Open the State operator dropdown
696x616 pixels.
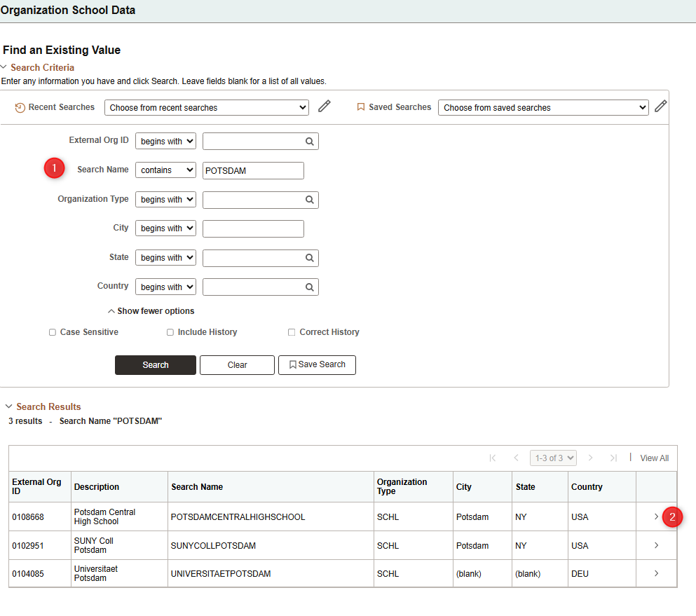click(x=165, y=258)
